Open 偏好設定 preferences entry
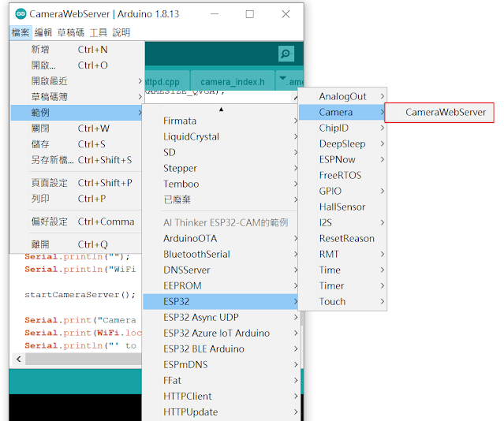The width and height of the screenshot is (504, 421). coord(77,222)
